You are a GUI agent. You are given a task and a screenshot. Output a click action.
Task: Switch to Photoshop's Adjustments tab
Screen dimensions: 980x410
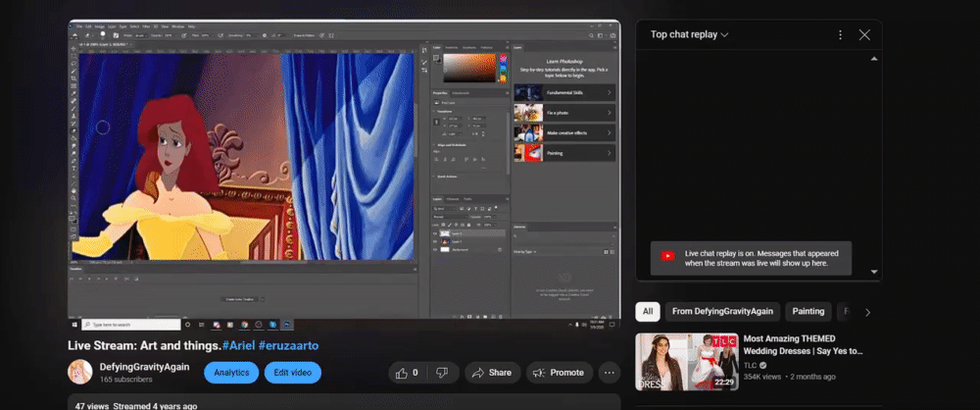click(x=461, y=93)
